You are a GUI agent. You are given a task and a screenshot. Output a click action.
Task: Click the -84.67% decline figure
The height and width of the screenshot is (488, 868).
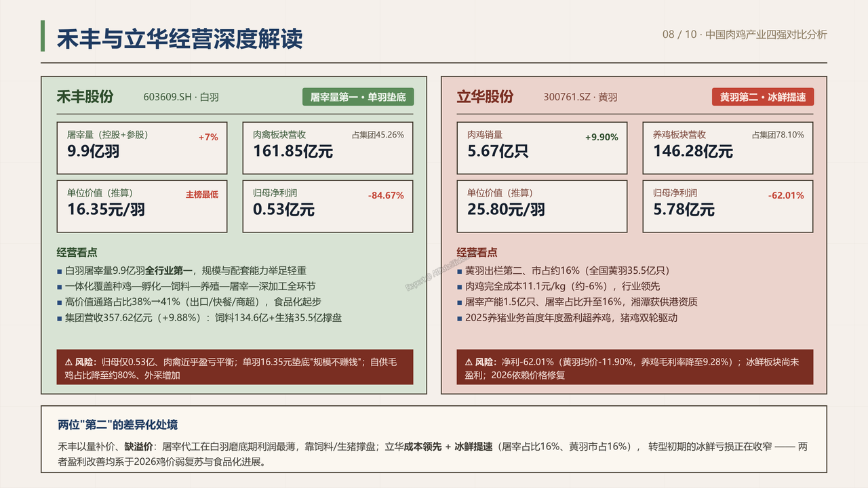click(x=386, y=195)
